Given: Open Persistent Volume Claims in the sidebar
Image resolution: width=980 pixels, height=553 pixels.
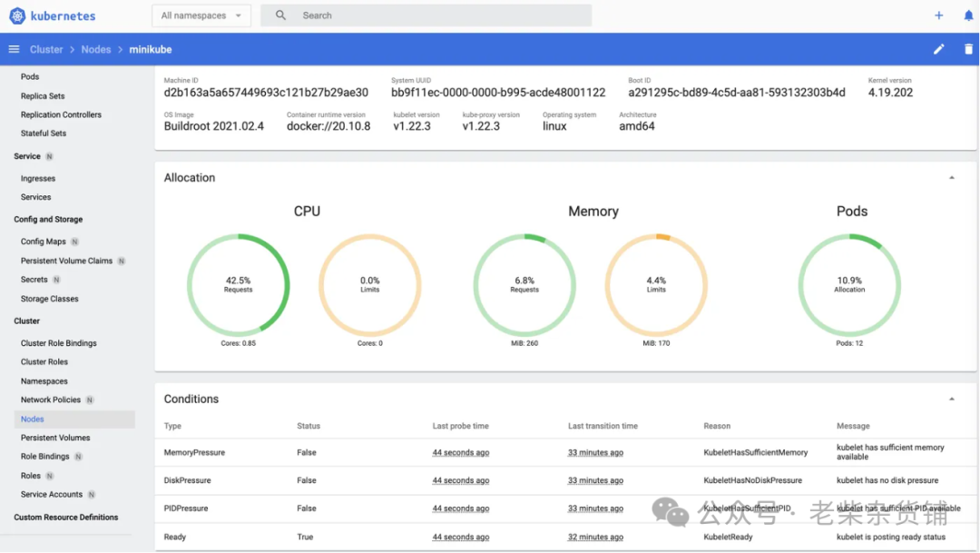Looking at the screenshot, I should click(66, 261).
